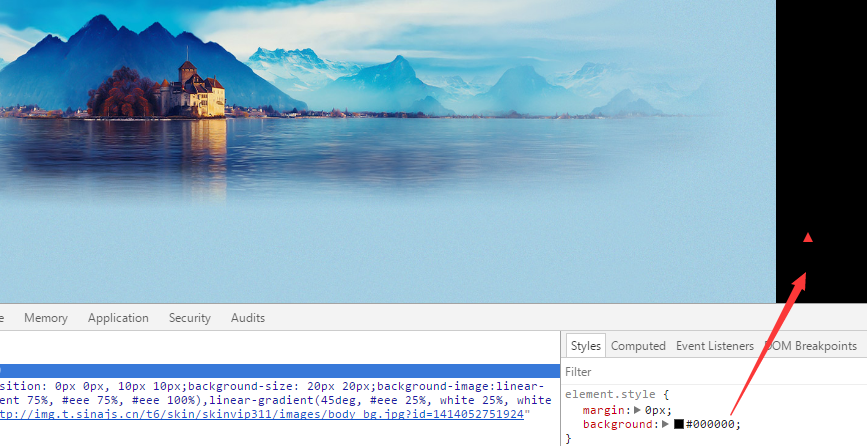This screenshot has width=867, height=446.
Task: Open the Event Listeners tab
Action: click(715, 346)
